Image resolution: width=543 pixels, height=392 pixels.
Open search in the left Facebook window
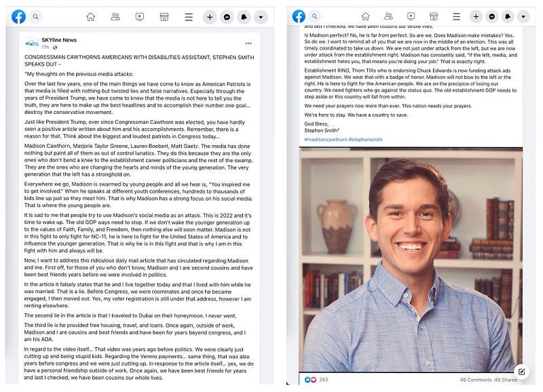coord(36,16)
